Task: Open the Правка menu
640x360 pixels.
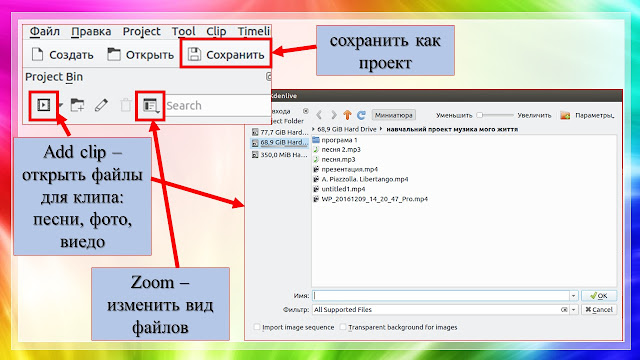Action: pos(91,31)
